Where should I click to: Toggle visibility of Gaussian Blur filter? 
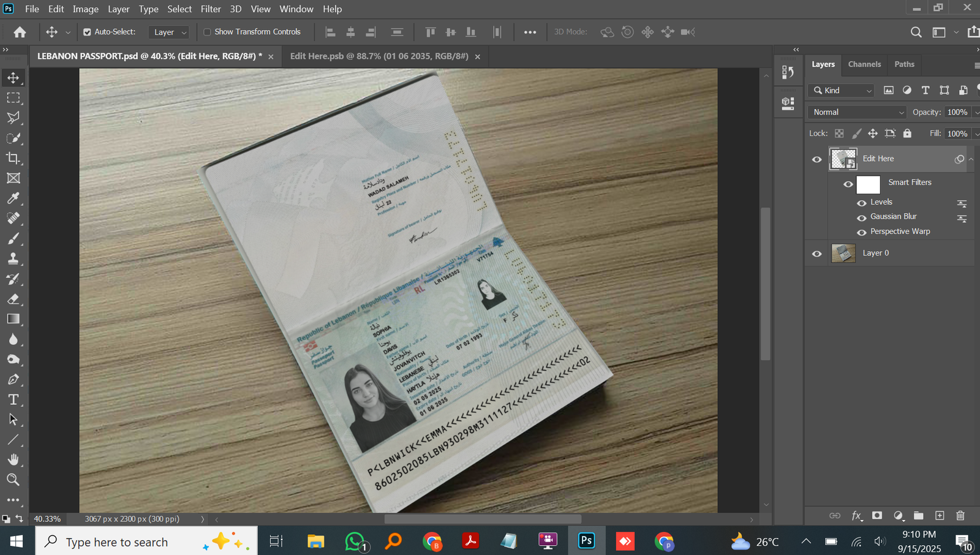861,217
